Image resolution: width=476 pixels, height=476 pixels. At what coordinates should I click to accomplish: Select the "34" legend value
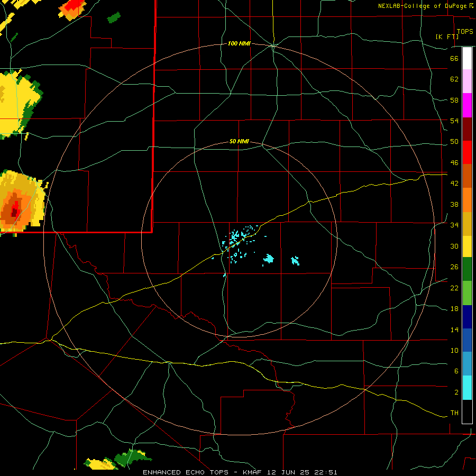tap(454, 225)
